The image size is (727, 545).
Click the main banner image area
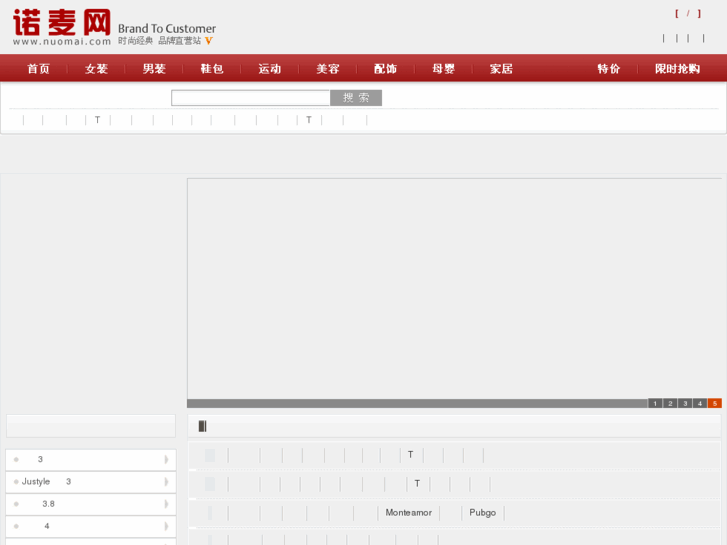click(x=454, y=289)
